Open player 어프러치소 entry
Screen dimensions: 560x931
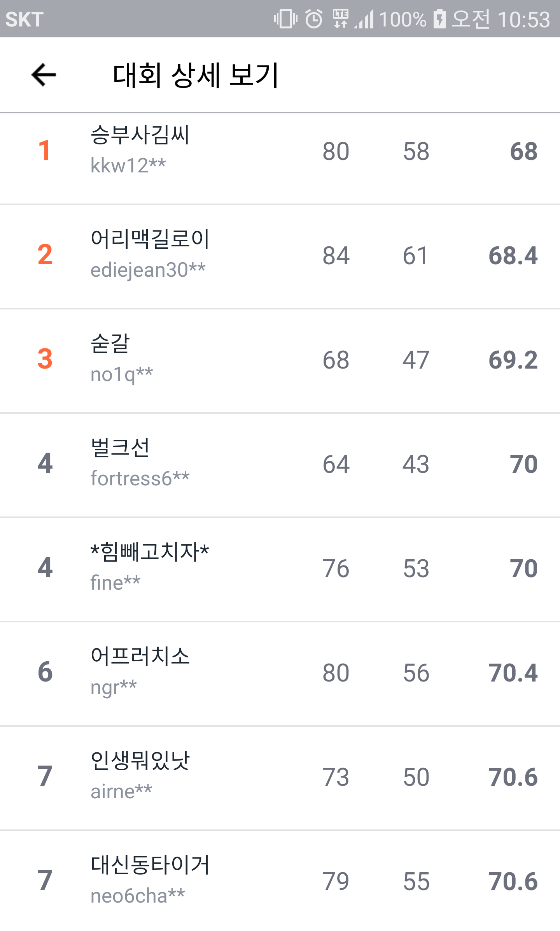tap(140, 656)
